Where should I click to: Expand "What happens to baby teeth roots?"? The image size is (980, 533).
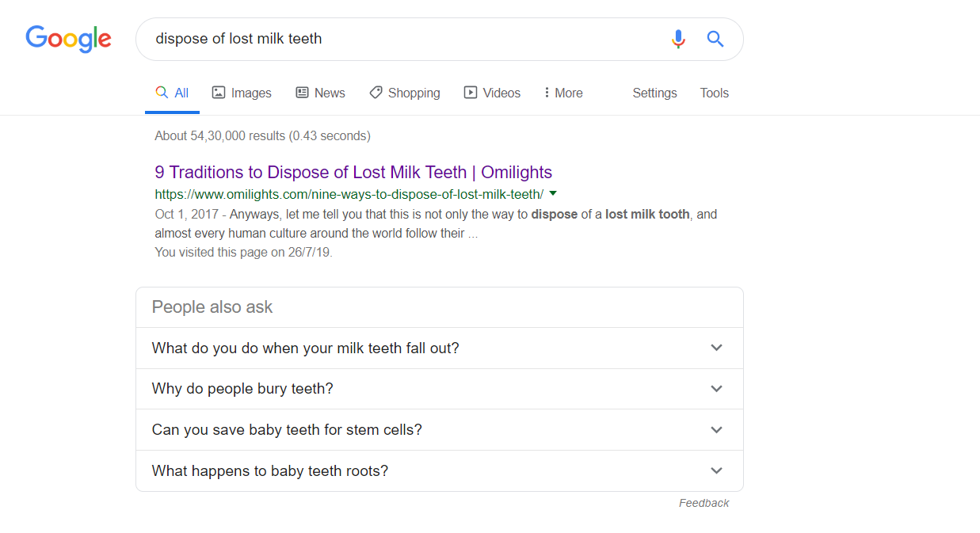pyautogui.click(x=716, y=471)
